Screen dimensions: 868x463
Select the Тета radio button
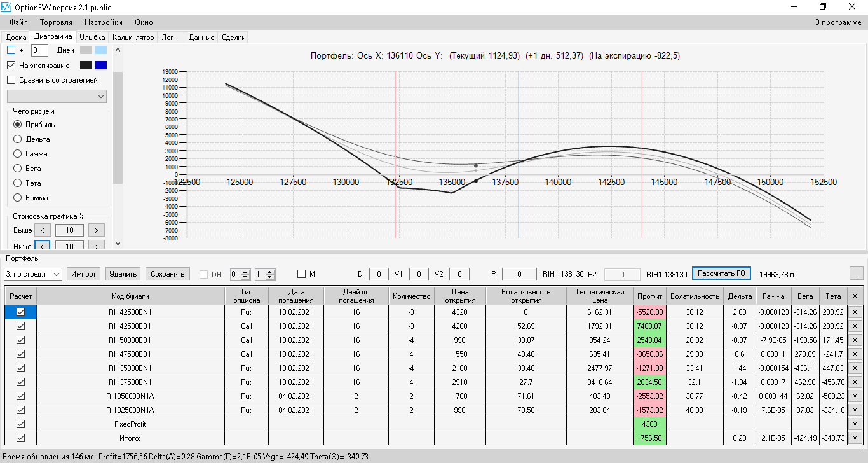click(x=18, y=183)
